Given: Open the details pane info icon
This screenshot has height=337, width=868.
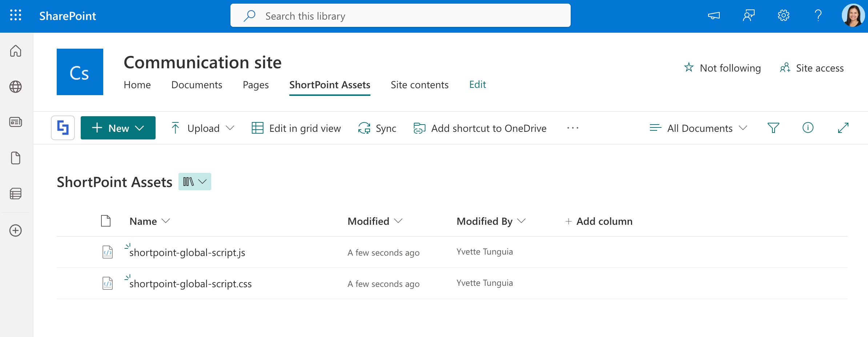Looking at the screenshot, I should pos(808,128).
